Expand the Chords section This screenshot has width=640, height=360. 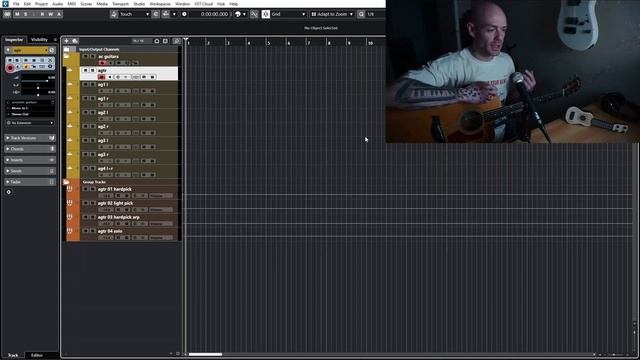point(30,149)
